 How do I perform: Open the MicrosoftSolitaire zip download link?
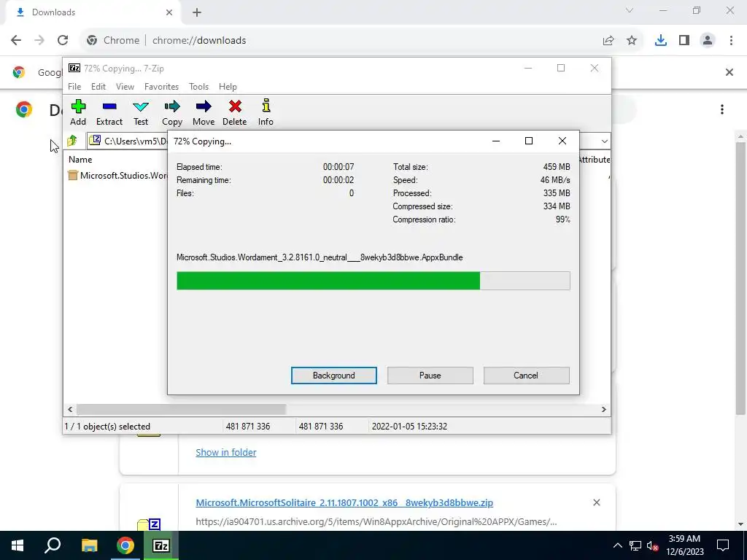click(x=344, y=503)
